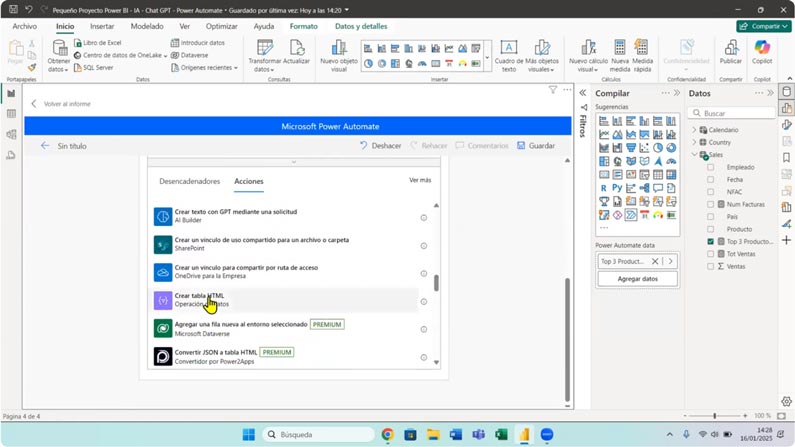Switch to the Desencadenadores tab
Viewport: 795px width, 447px height.
tap(190, 182)
